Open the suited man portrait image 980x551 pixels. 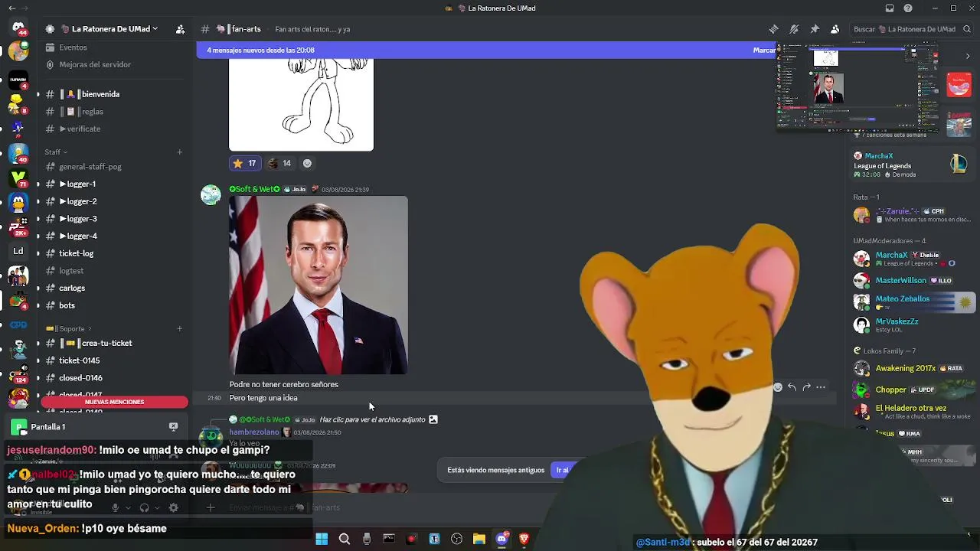pyautogui.click(x=318, y=285)
